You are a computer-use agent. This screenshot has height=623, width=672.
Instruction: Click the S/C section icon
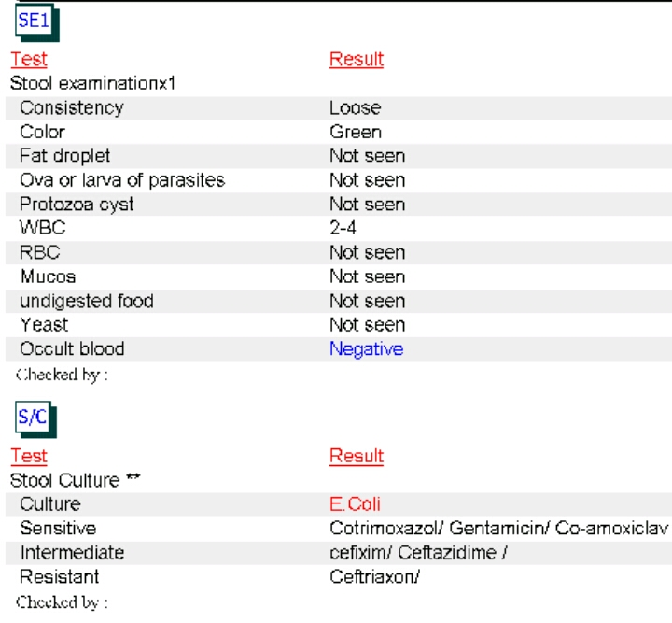coord(35,419)
